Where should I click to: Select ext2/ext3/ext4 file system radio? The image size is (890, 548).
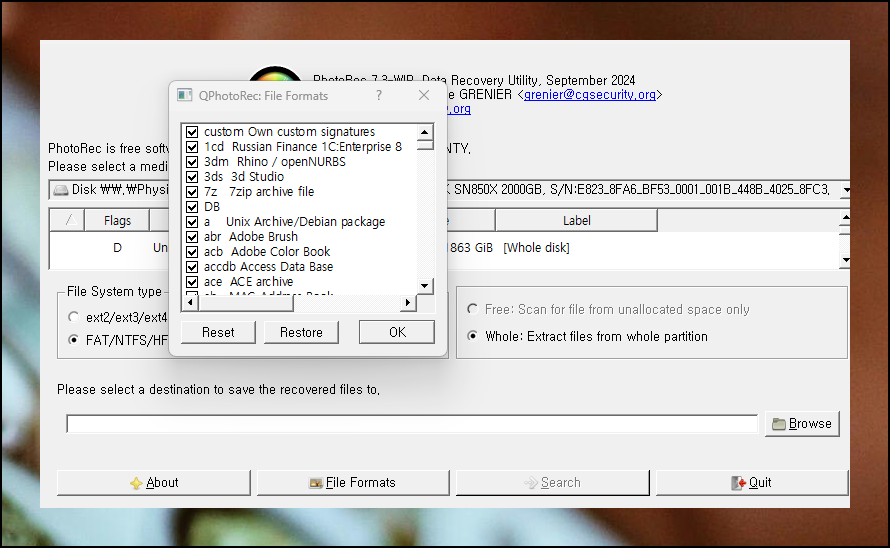(73, 317)
